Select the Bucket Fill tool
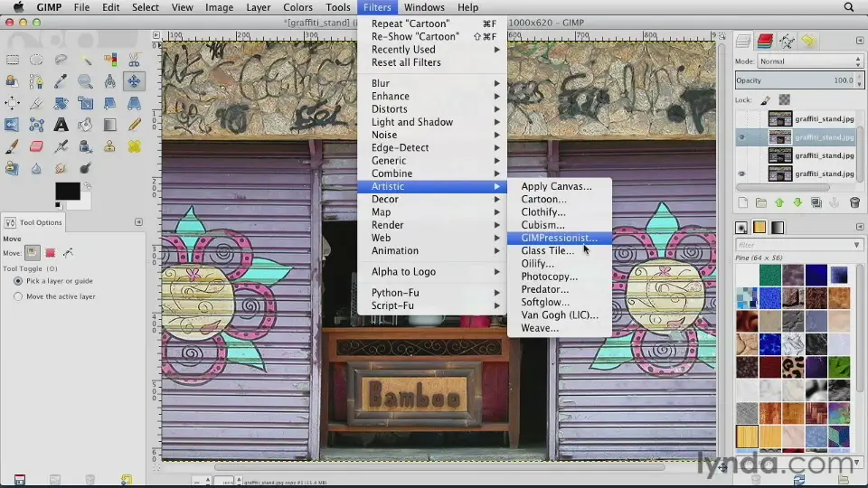The image size is (868, 488). click(85, 125)
